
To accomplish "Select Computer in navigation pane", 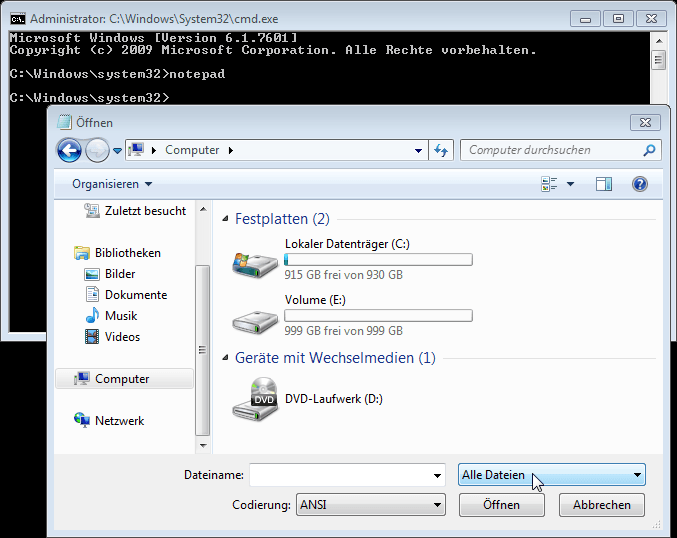I will (124, 379).
